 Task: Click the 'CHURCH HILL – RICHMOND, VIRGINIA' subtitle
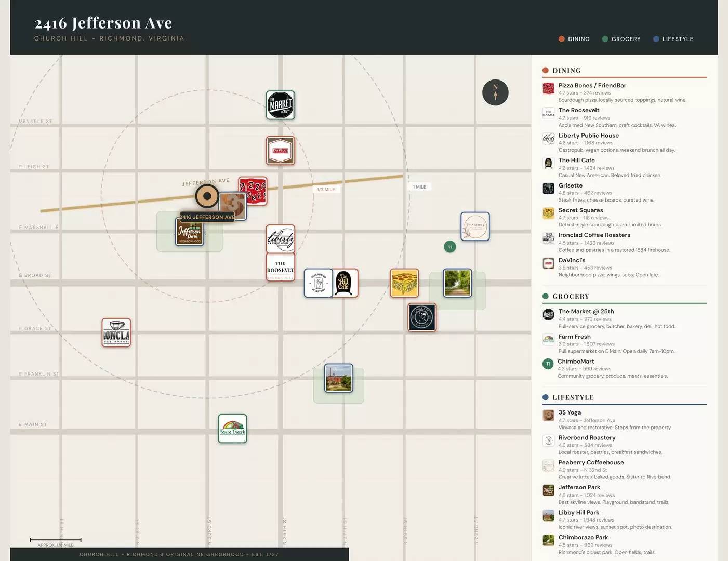coord(109,38)
